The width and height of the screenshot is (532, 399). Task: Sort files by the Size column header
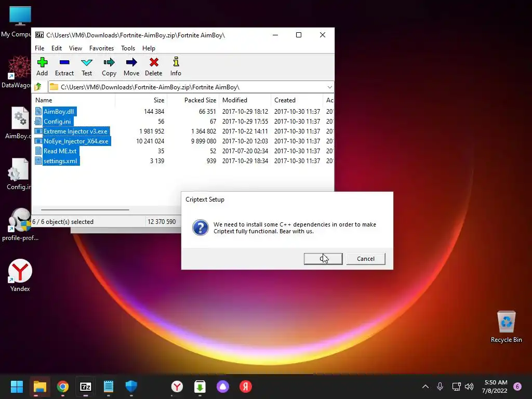(141, 100)
